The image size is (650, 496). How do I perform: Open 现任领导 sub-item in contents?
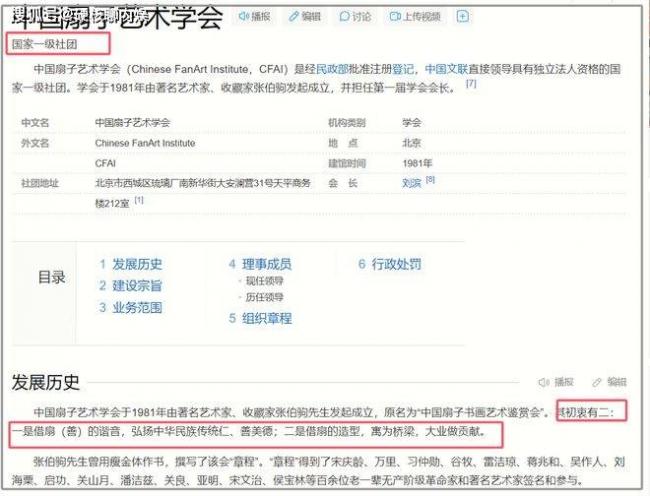pos(265,281)
